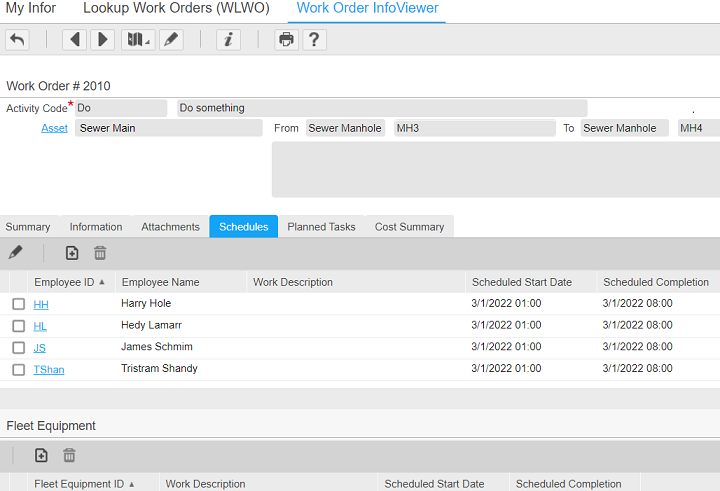The height and width of the screenshot is (491, 720).
Task: Select the checkbox for Hedy Lamarr
Action: (18, 326)
